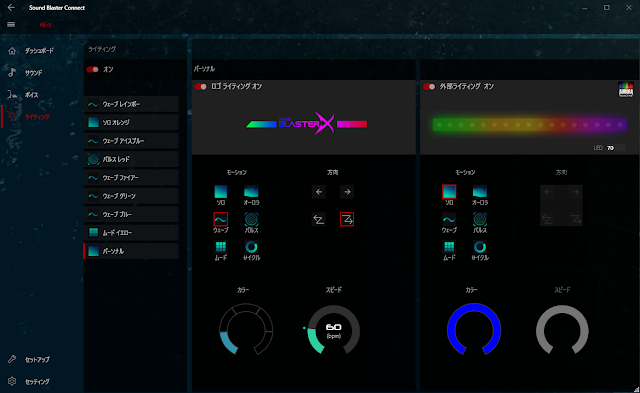Choose サイクル motion for logo lighting

[x=251, y=247]
